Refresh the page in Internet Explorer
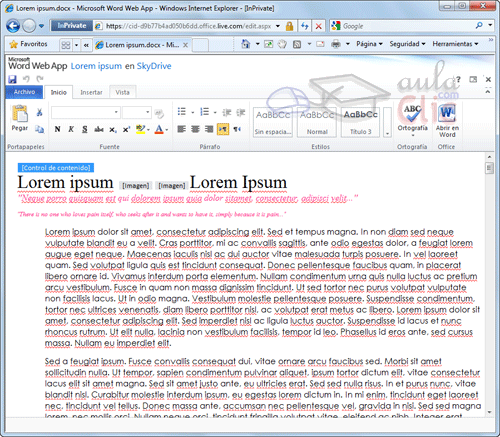Image resolution: width=500 pixels, height=437 pixels. click(304, 26)
